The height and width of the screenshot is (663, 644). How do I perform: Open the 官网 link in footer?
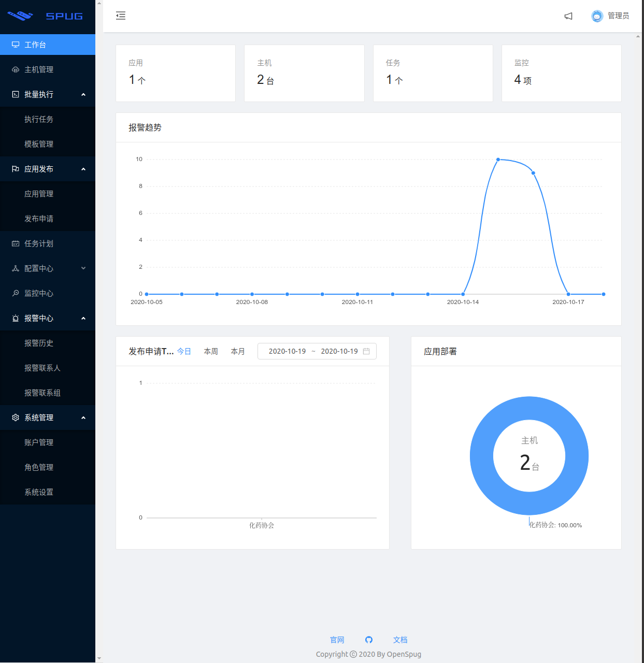pyautogui.click(x=337, y=640)
